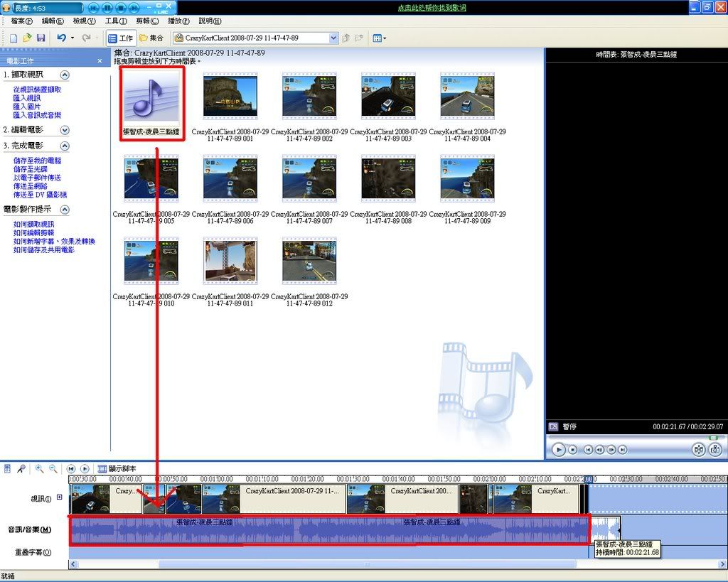Click the 匯入音訊或音樂 link

click(37, 115)
